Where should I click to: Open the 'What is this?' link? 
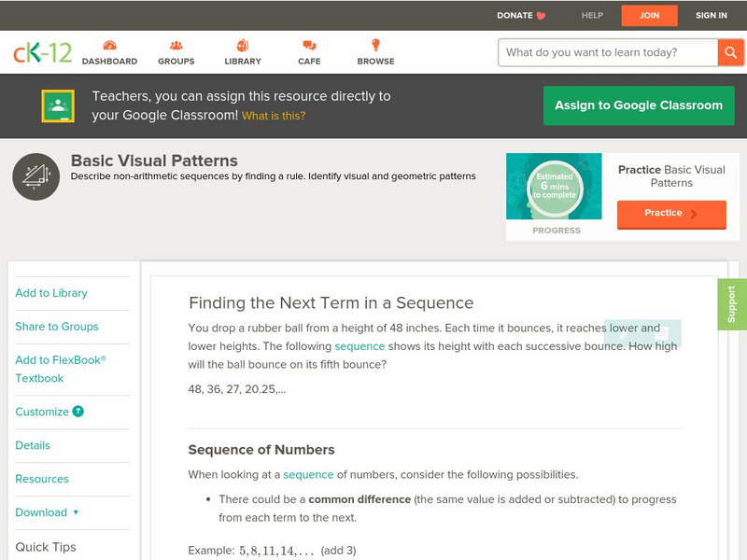click(274, 116)
